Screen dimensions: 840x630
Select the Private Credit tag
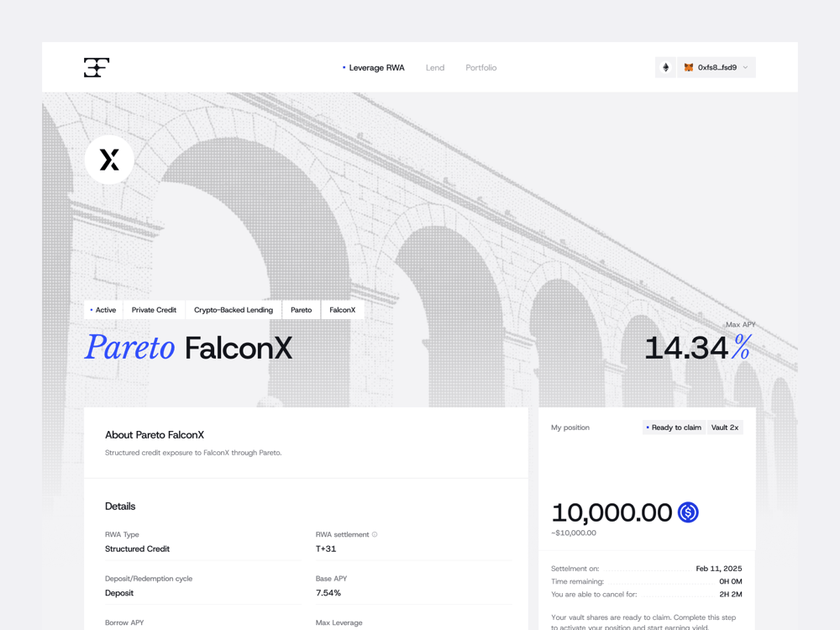[154, 310]
